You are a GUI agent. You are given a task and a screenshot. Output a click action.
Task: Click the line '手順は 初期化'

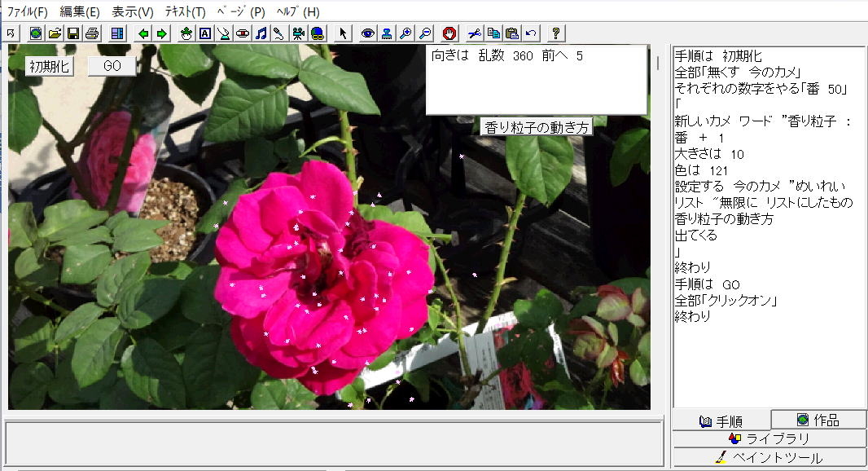point(718,56)
